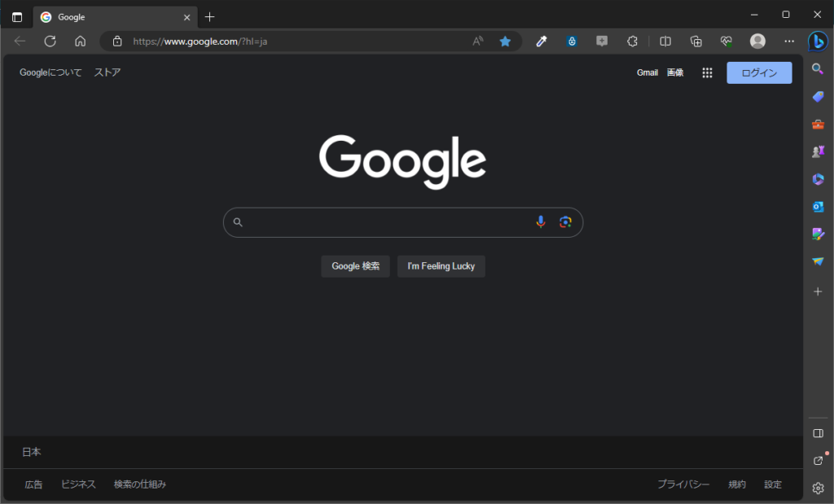Screen dimensions: 834x504
Task: Open Settings and more ellipsis menu
Action: pos(789,41)
